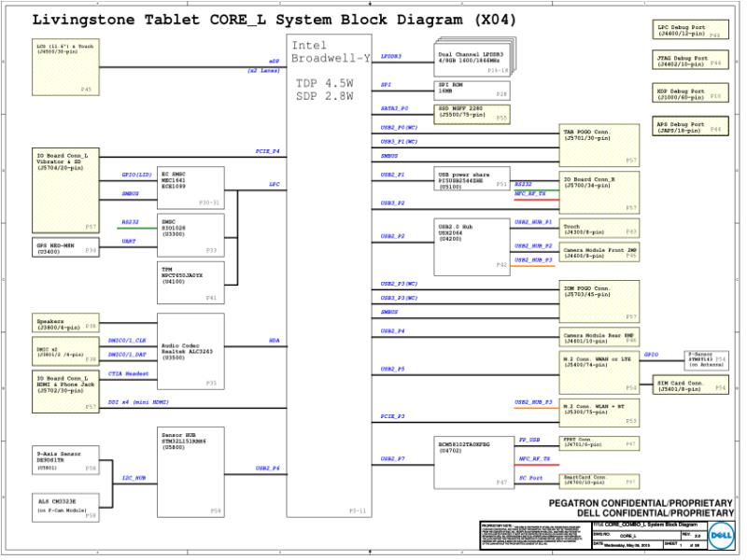Select the DDI x4 (mini HDMI) label

[x=138, y=402]
